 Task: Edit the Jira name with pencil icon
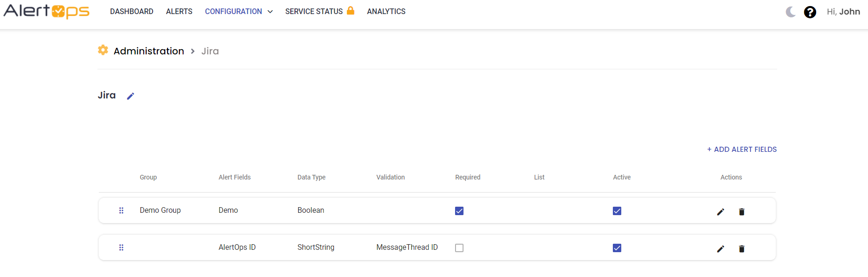pyautogui.click(x=131, y=96)
